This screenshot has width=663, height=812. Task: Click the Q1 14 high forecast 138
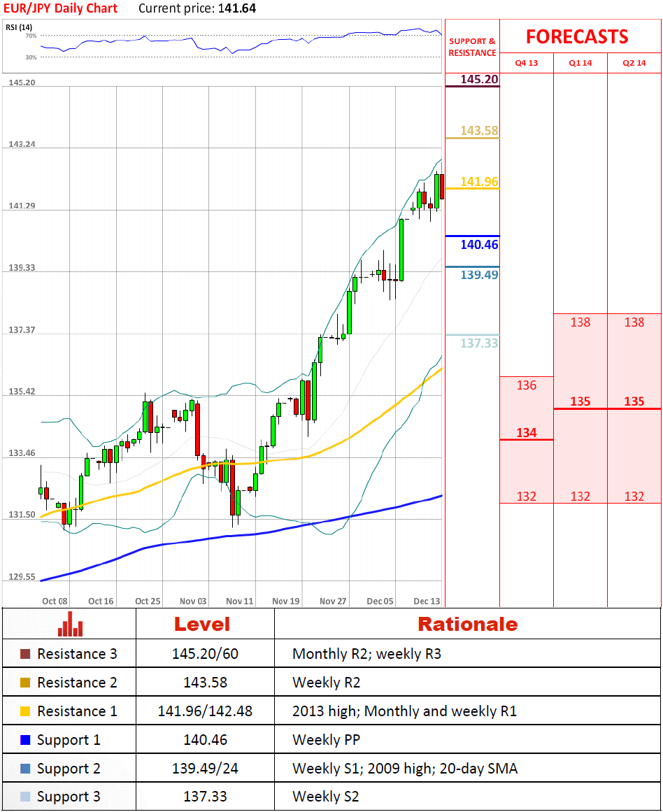pos(580,322)
